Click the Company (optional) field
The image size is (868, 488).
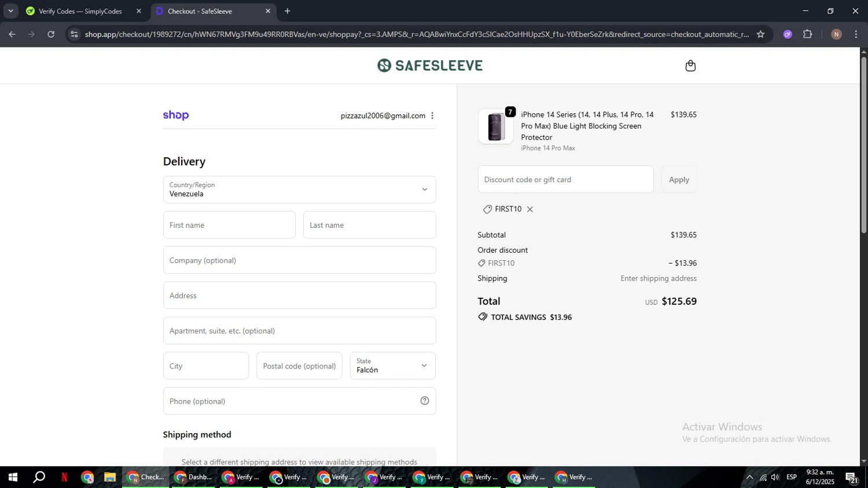299,260
